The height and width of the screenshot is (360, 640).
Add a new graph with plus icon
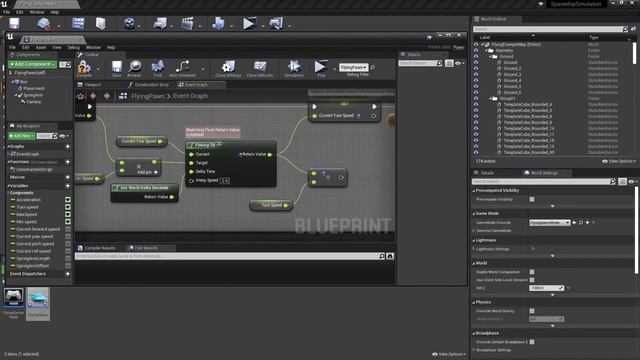click(68, 147)
